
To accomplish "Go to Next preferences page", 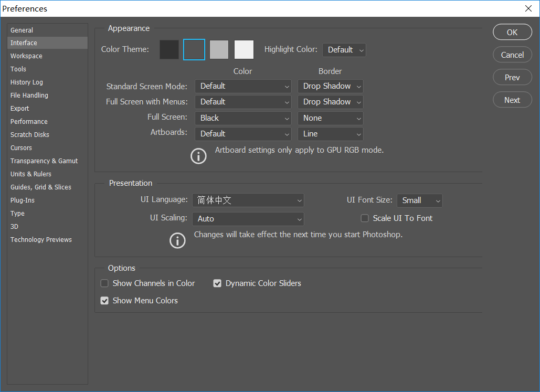I will [512, 100].
